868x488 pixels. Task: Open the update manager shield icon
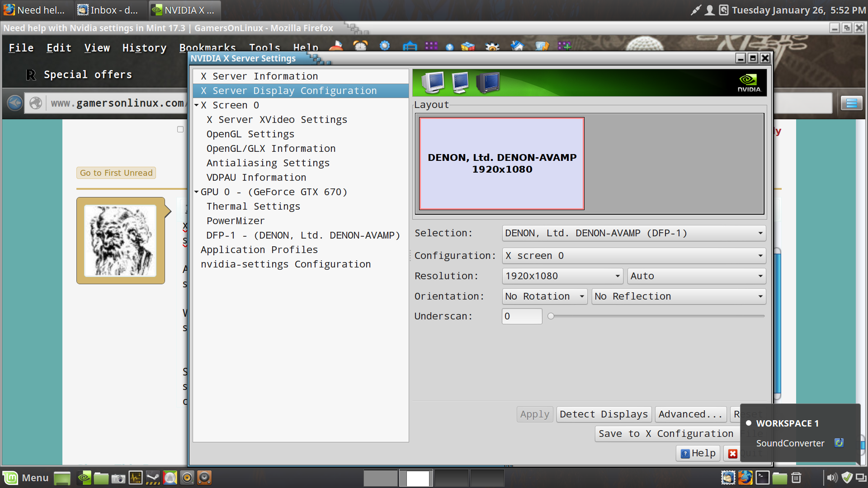(x=847, y=478)
